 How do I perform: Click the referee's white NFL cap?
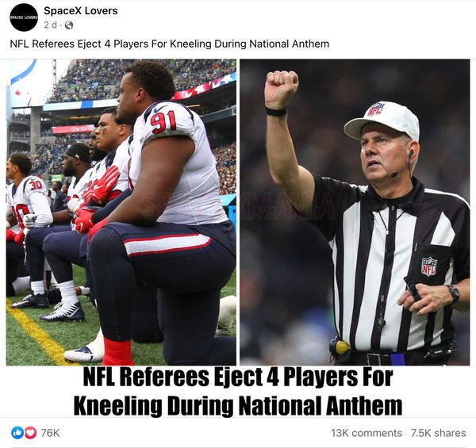point(382,121)
